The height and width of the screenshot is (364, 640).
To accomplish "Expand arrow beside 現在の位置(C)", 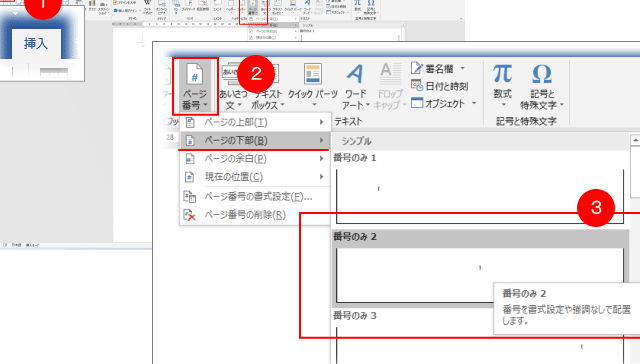I will pyautogui.click(x=322, y=177).
